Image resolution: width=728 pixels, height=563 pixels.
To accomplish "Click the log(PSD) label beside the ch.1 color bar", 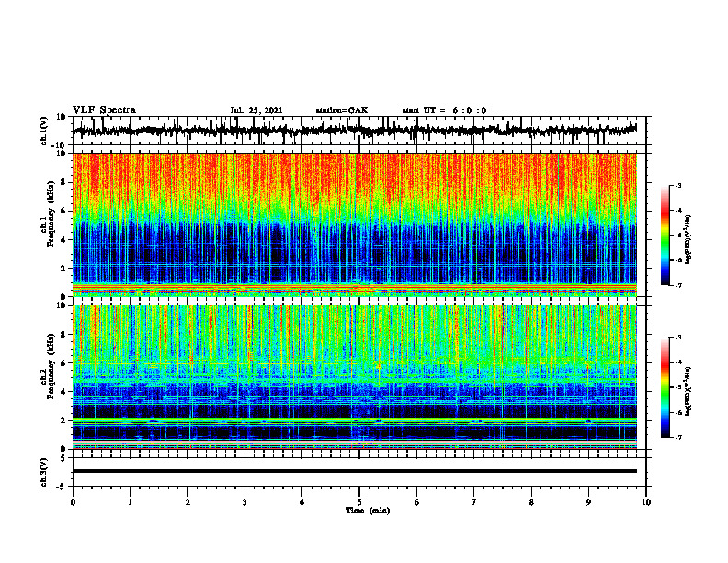I will (688, 239).
